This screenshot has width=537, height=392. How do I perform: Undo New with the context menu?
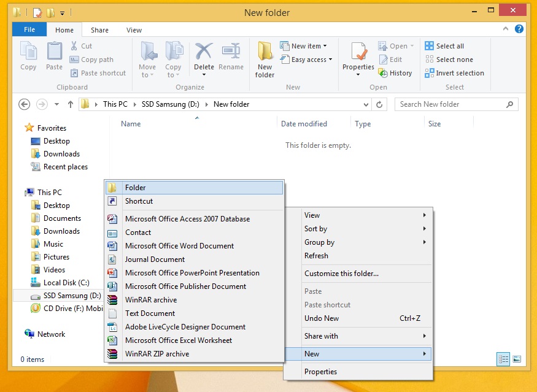pos(322,318)
